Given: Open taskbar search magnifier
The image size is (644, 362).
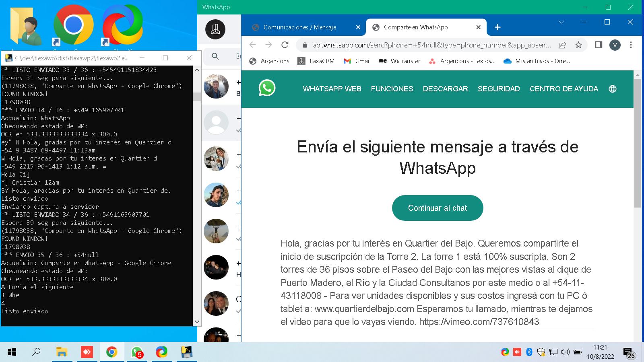Looking at the screenshot, I should pyautogui.click(x=36, y=352).
